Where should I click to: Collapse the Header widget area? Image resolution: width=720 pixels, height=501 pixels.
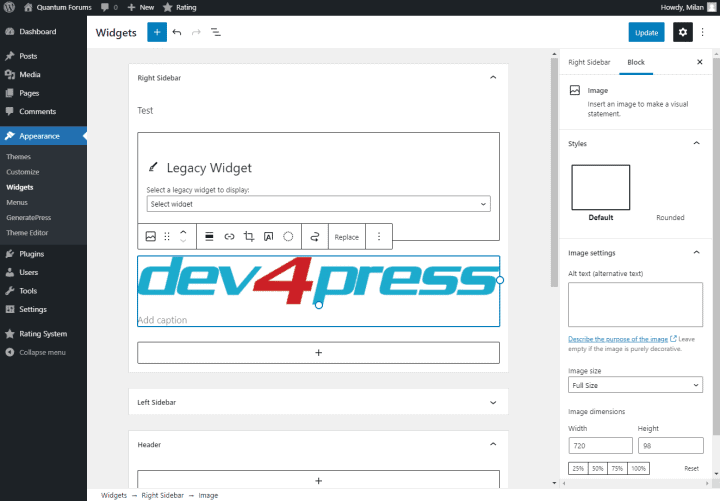tap(493, 445)
